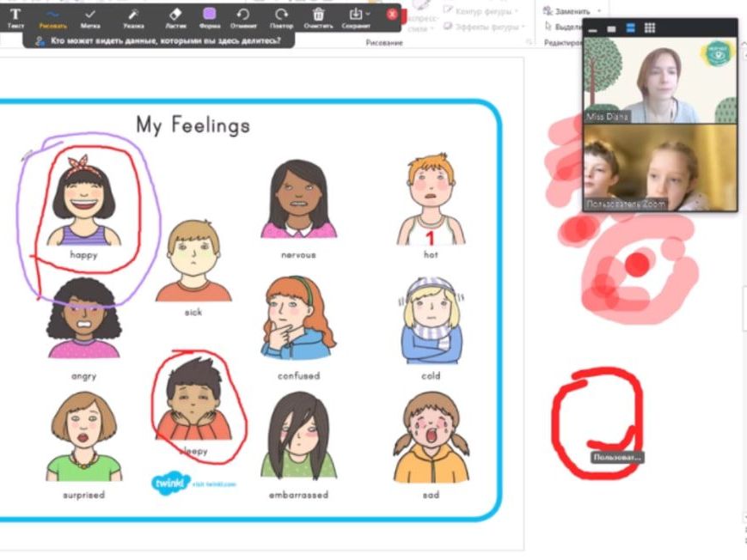Select the Text annotation tool
This screenshot has width=747, height=560.
click(x=15, y=18)
